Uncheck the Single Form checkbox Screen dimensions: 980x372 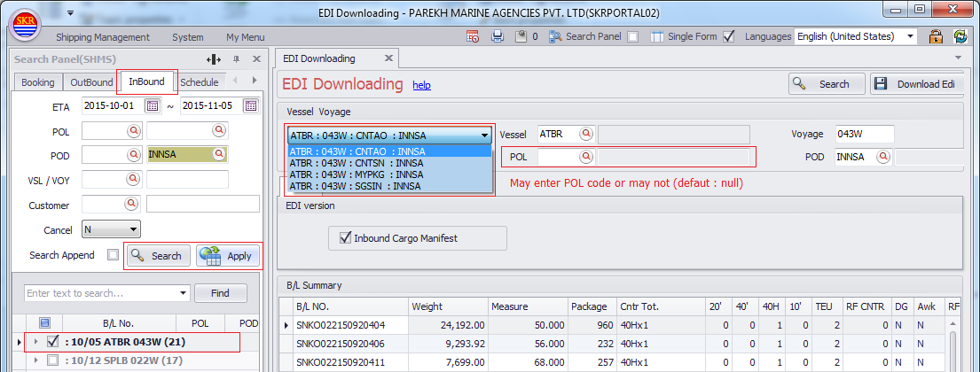(x=728, y=37)
